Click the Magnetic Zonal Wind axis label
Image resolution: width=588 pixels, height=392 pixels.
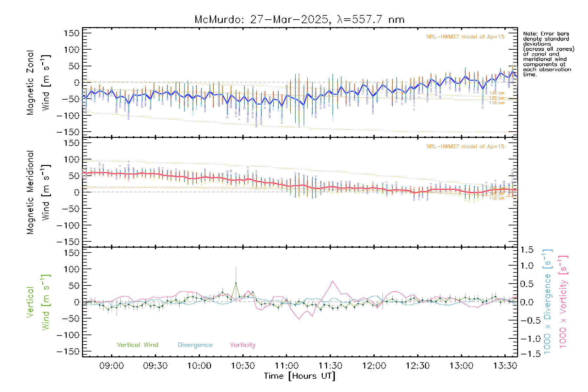(x=38, y=82)
